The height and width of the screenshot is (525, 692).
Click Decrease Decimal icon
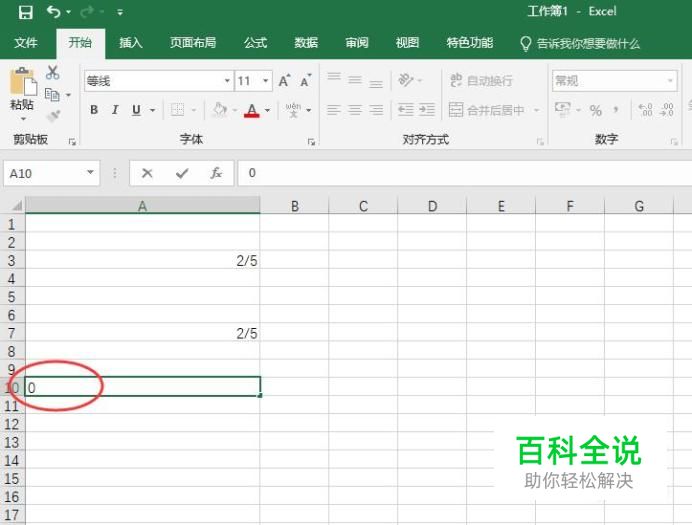tap(666, 110)
